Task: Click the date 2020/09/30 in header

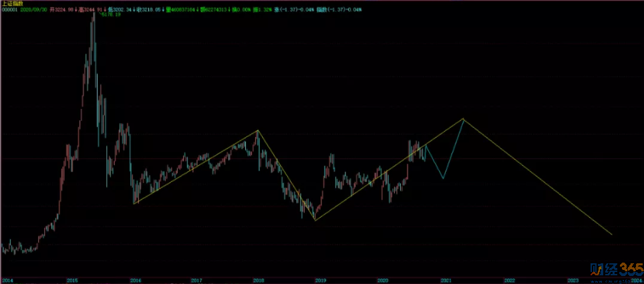Action: [33, 10]
